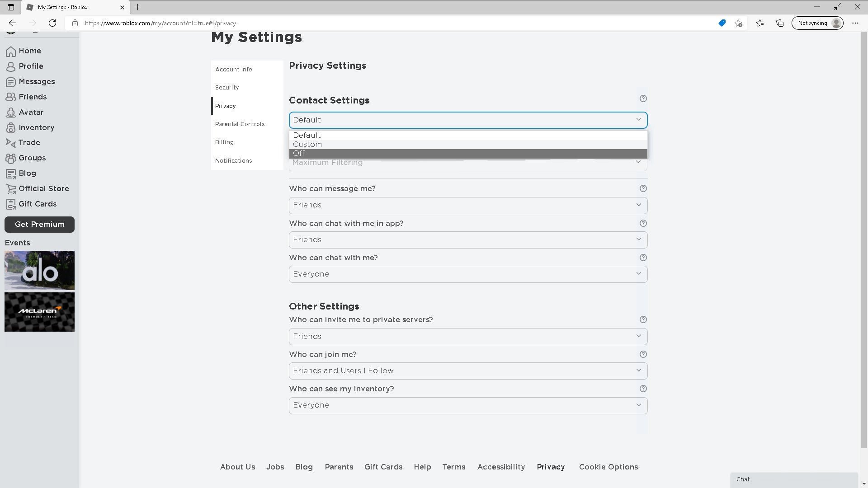The width and height of the screenshot is (868, 488).
Task: Open the Cookie Options footer link
Action: pyautogui.click(x=609, y=467)
